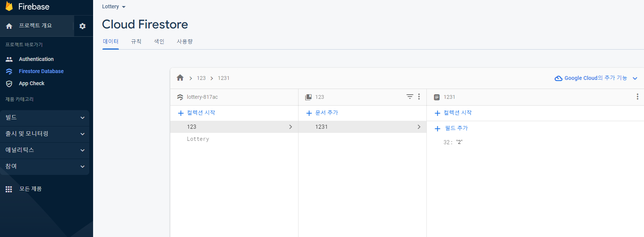The image size is (644, 237).
Task: Click the Authentication people icon
Action: click(x=9, y=59)
